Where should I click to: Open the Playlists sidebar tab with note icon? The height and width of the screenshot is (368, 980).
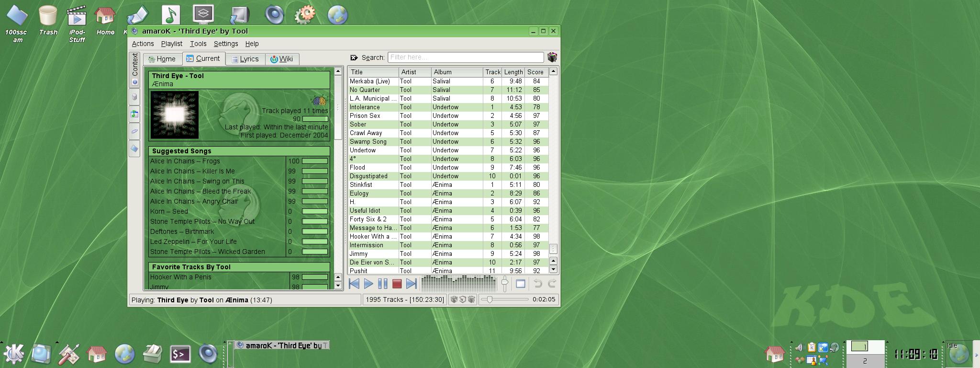pos(134,114)
